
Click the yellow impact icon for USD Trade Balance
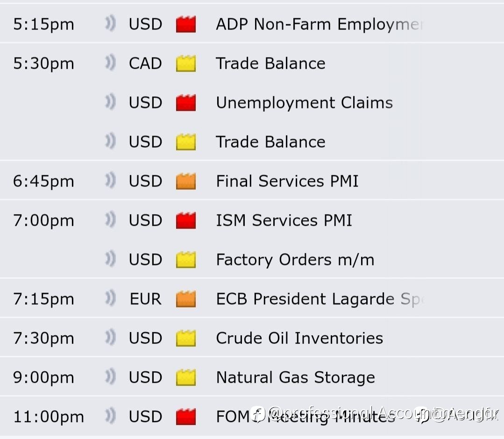tap(186, 142)
